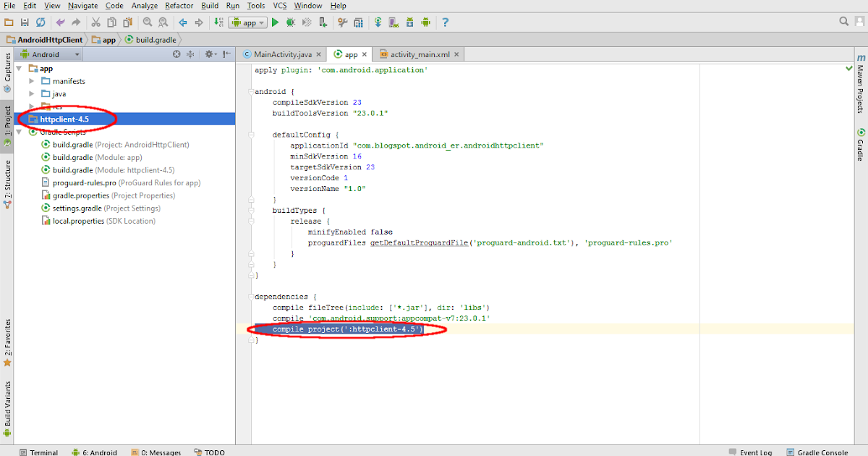The width and height of the screenshot is (868, 456).
Task: Toggle the 2: Favorites side panel
Action: [7, 343]
